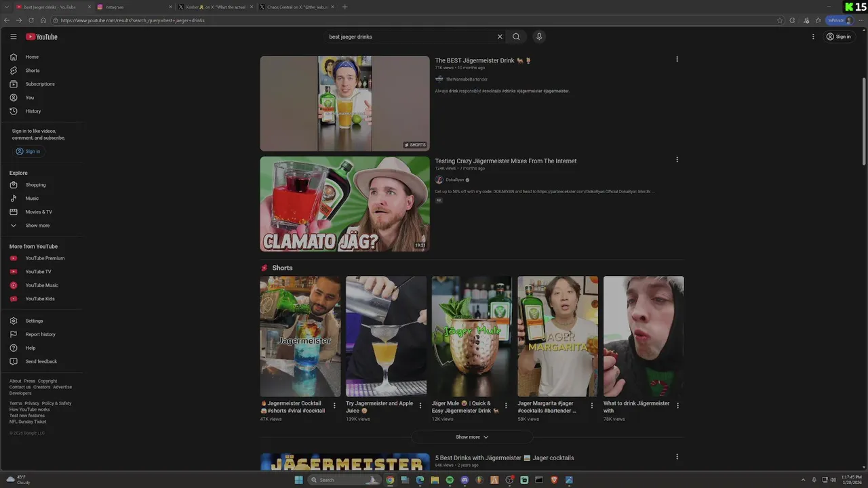Screen dimensions: 868x488
Task: Open options for Jager Margarita short
Action: pyautogui.click(x=591, y=405)
